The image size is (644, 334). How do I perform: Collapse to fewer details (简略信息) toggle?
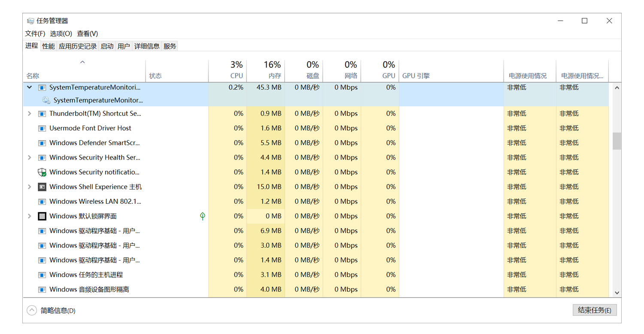click(x=32, y=310)
